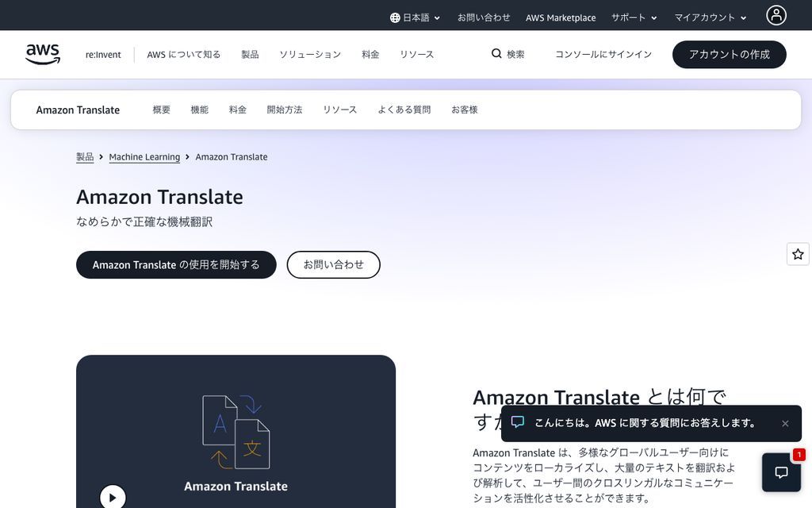Screen dimensions: 812x508
Task: Open お問い合わせ in the top bar
Action: (483, 17)
